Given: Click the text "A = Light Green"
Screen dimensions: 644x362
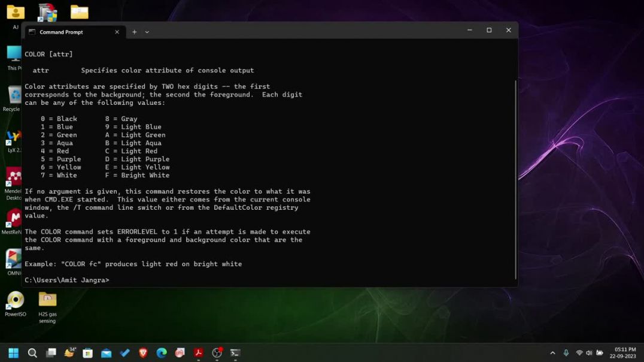Looking at the screenshot, I should pyautogui.click(x=135, y=135).
